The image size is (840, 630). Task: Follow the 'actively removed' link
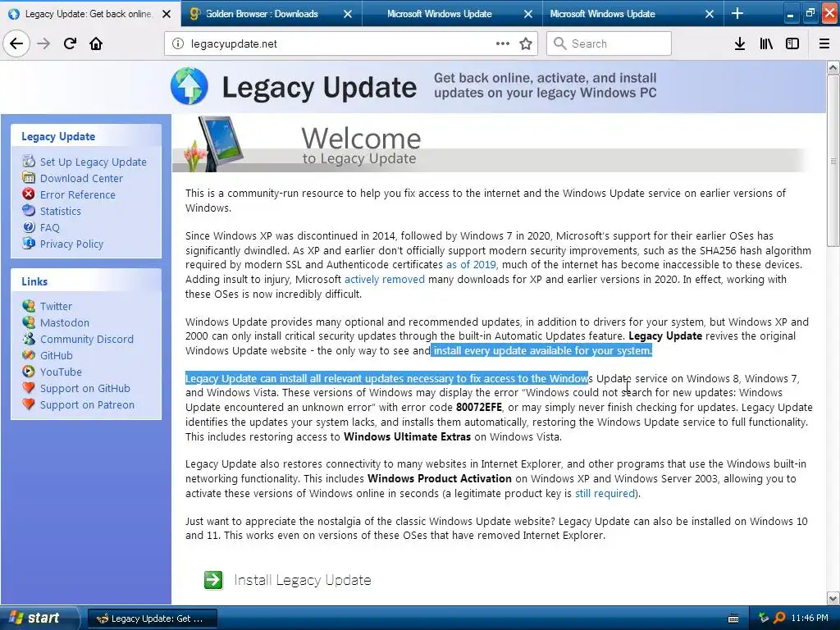pyautogui.click(x=385, y=279)
